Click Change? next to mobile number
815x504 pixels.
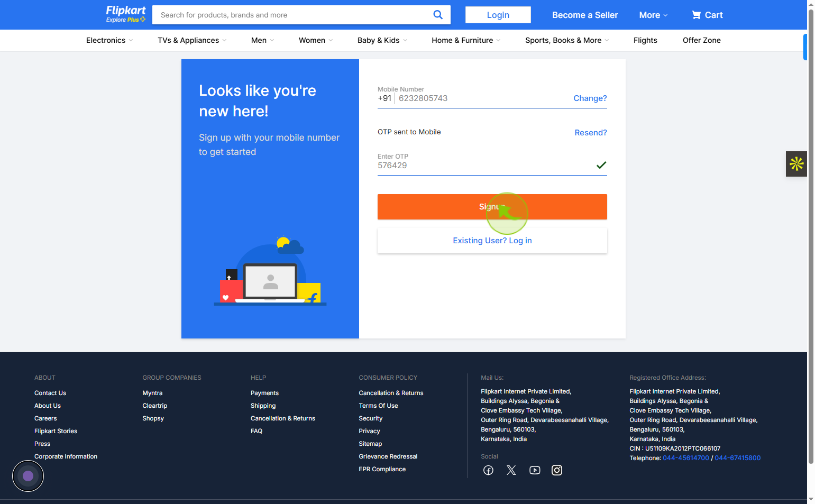[x=590, y=98]
